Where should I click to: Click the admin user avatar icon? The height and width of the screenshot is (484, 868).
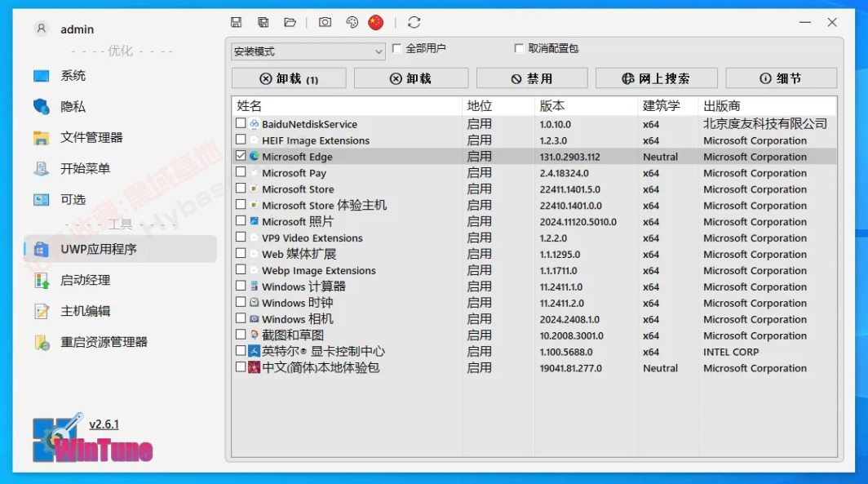point(41,29)
